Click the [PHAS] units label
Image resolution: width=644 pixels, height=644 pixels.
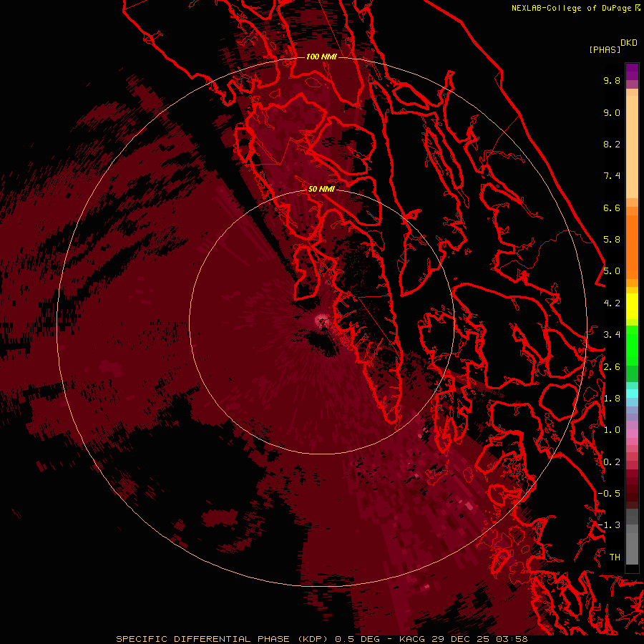[x=605, y=49]
